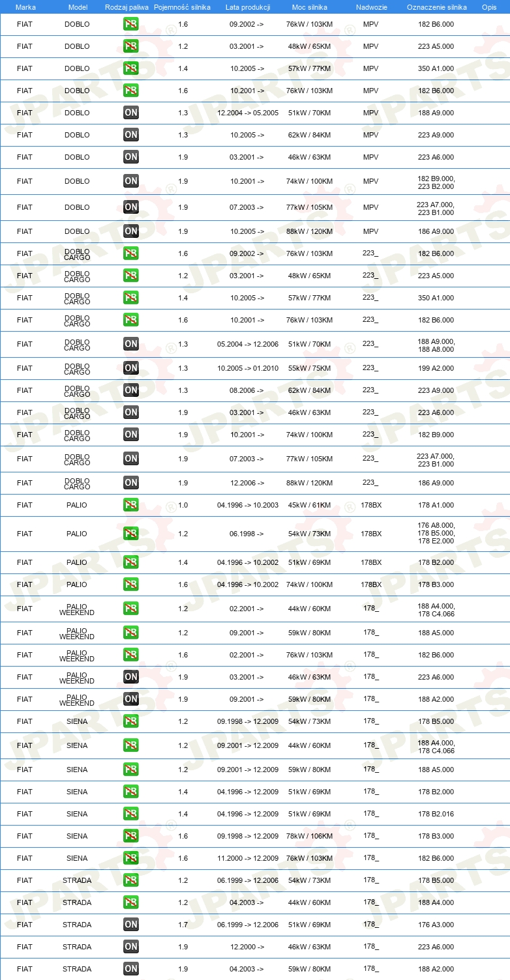This screenshot has width=510, height=980.
Task: Click the 'Marka' column header
Action: tap(25, 7)
